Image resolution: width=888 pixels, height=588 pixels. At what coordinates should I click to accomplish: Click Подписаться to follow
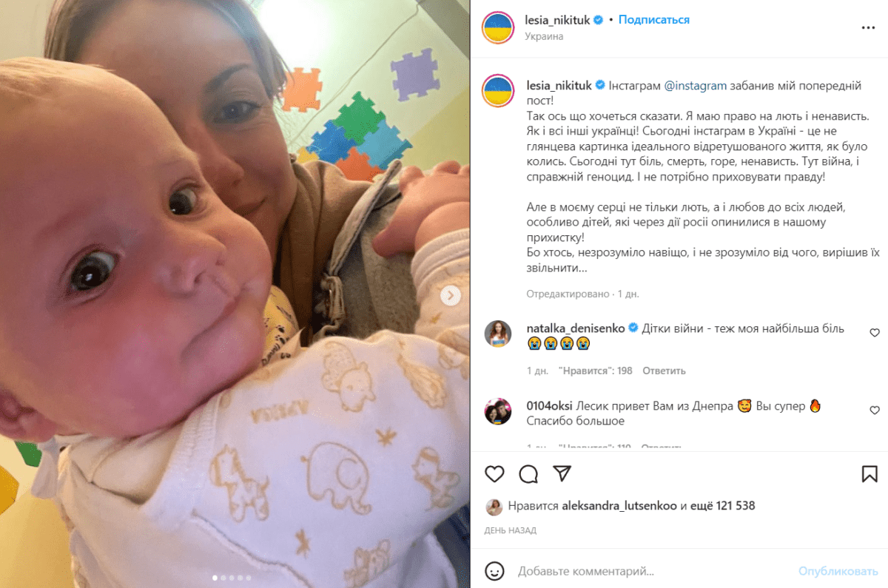click(654, 20)
